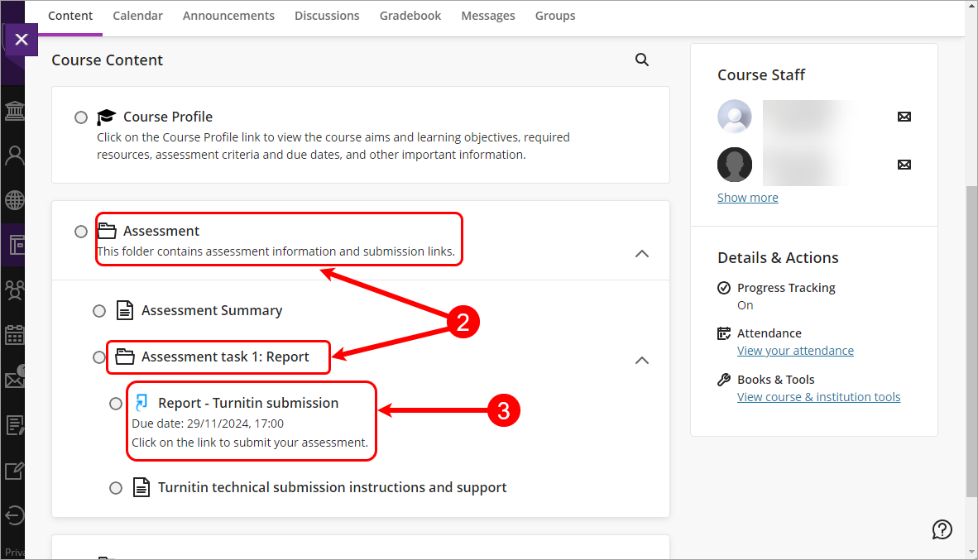Collapse the Assessment folder chevron
This screenshot has width=978, height=560.
click(641, 254)
